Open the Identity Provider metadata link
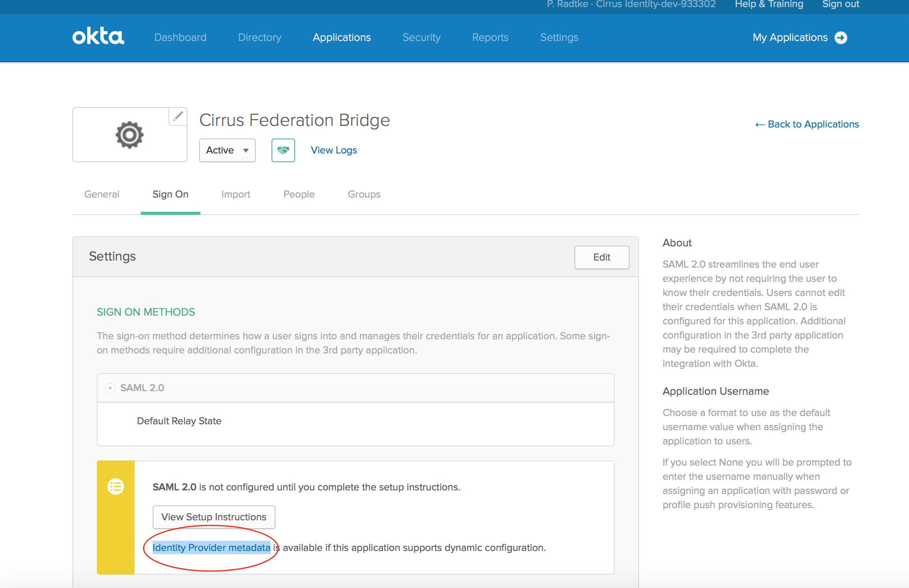This screenshot has width=909, height=588. pos(211,548)
